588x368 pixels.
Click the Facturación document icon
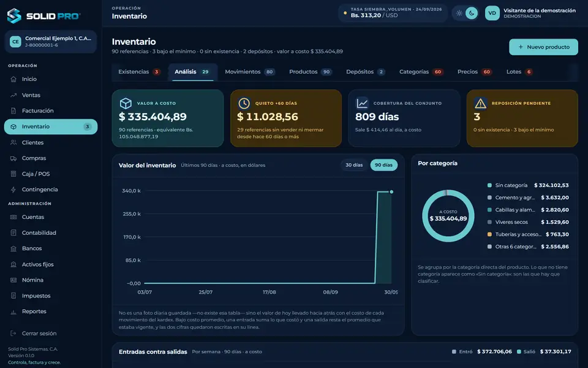click(13, 111)
